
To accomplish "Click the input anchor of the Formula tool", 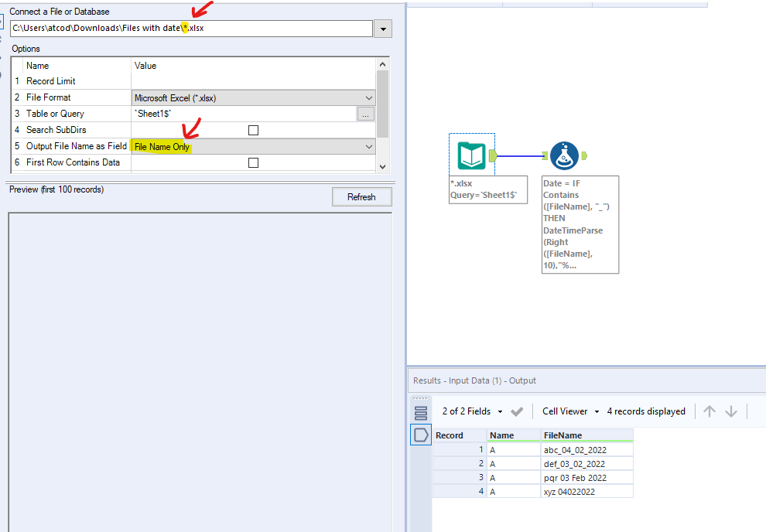I will point(546,155).
